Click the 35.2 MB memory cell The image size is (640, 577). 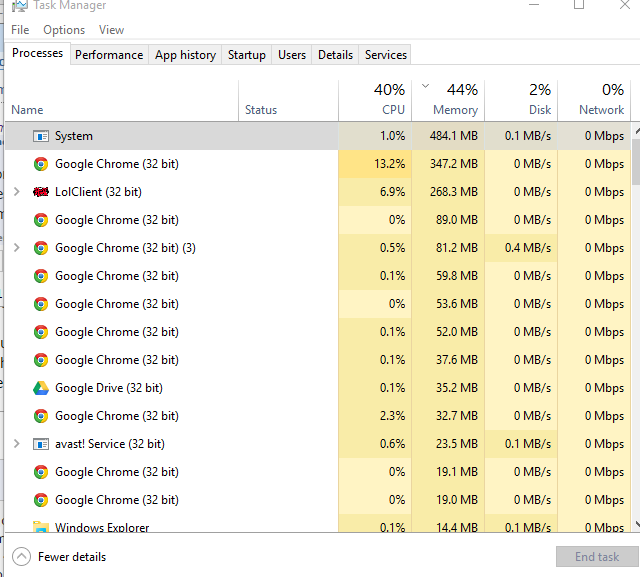coord(448,388)
